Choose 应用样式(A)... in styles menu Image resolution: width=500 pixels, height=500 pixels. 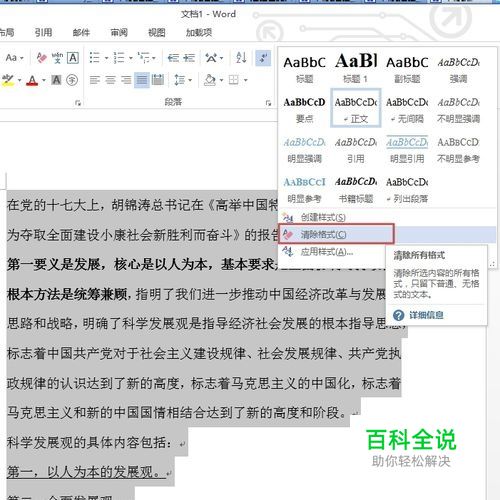(x=327, y=252)
